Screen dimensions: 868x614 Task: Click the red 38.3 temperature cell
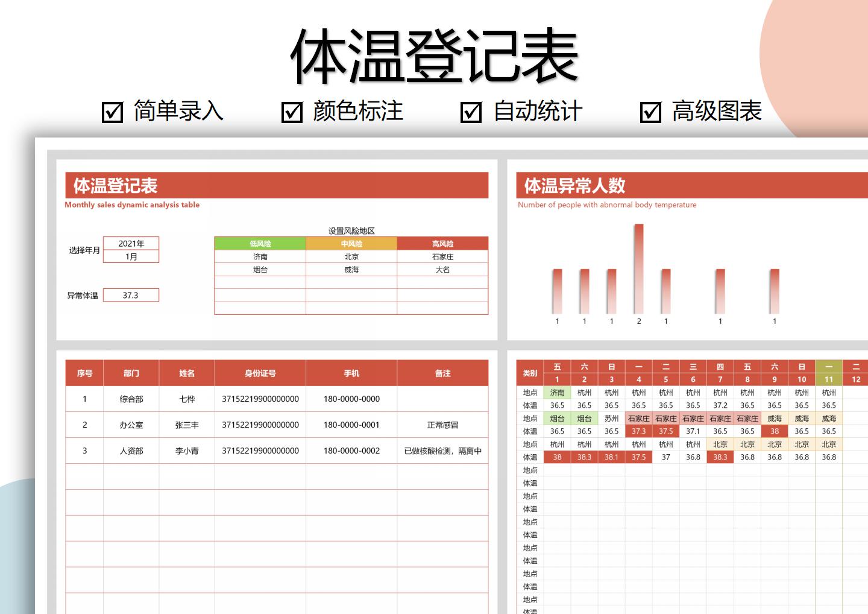720,457
